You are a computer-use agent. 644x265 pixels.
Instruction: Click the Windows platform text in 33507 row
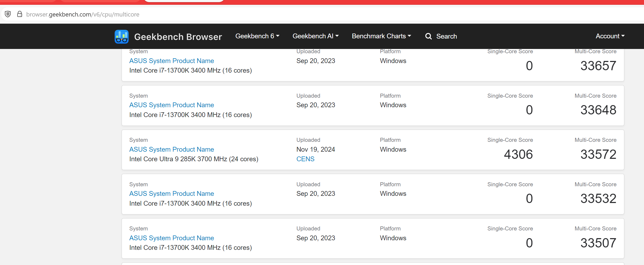tap(393, 238)
